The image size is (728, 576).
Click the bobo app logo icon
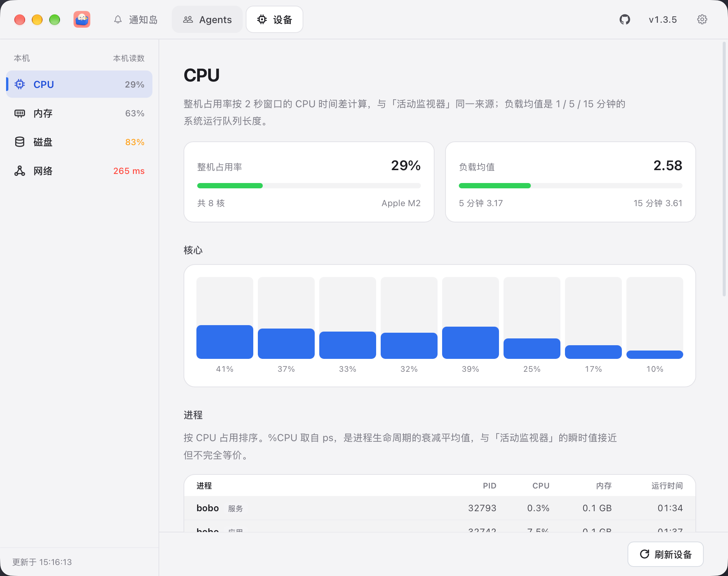(x=82, y=19)
